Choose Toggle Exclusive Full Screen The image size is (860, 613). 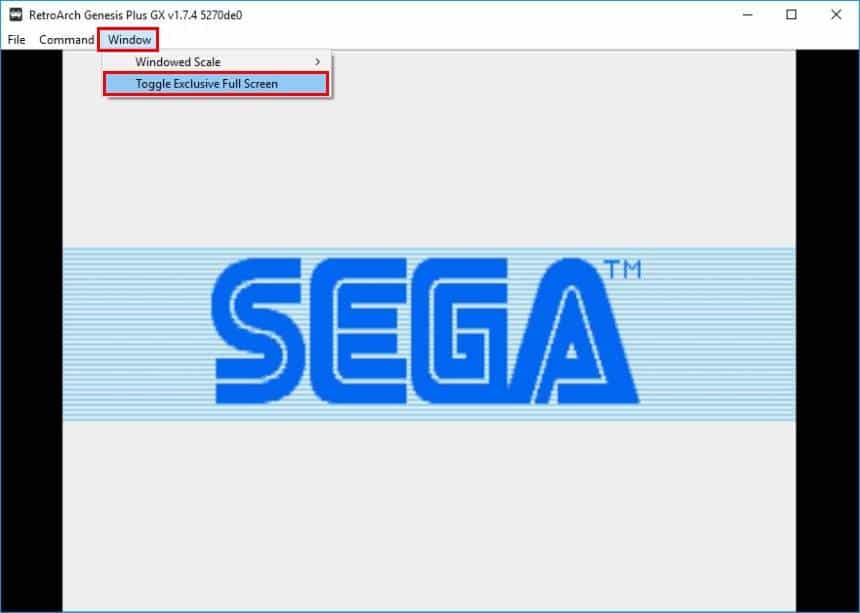pos(217,84)
